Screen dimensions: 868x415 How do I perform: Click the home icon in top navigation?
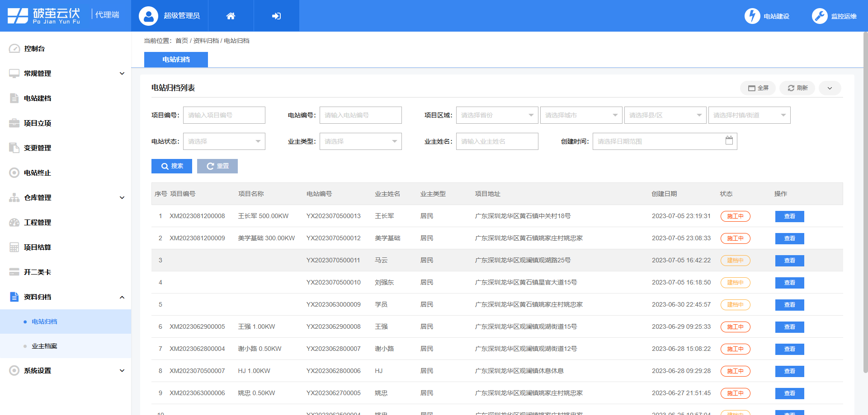pyautogui.click(x=231, y=15)
